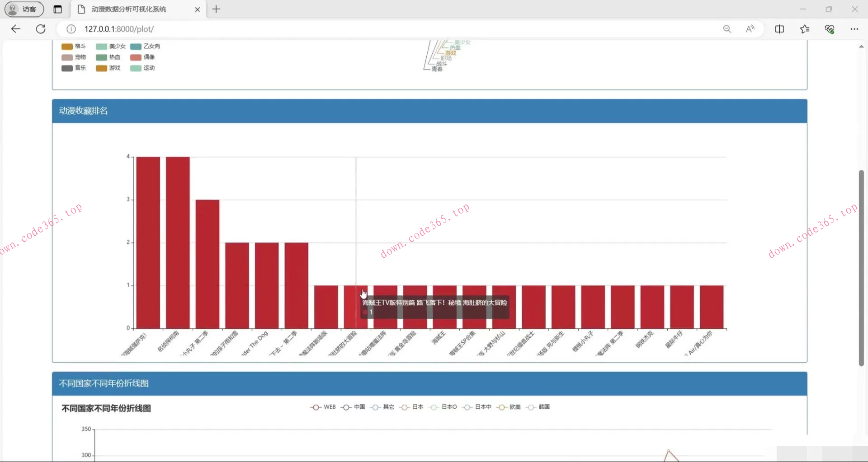Open a new browser tab
This screenshot has height=462, width=868.
pyautogui.click(x=216, y=9)
